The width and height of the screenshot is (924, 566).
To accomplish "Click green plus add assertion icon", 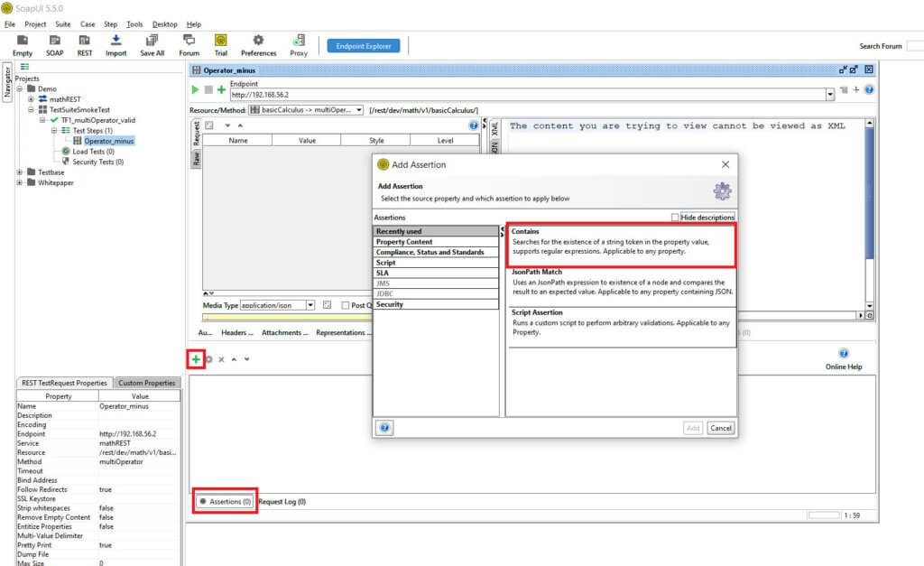I will click(x=196, y=359).
